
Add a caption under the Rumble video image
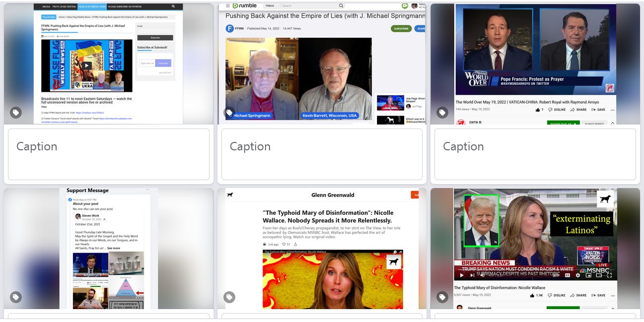322,154
